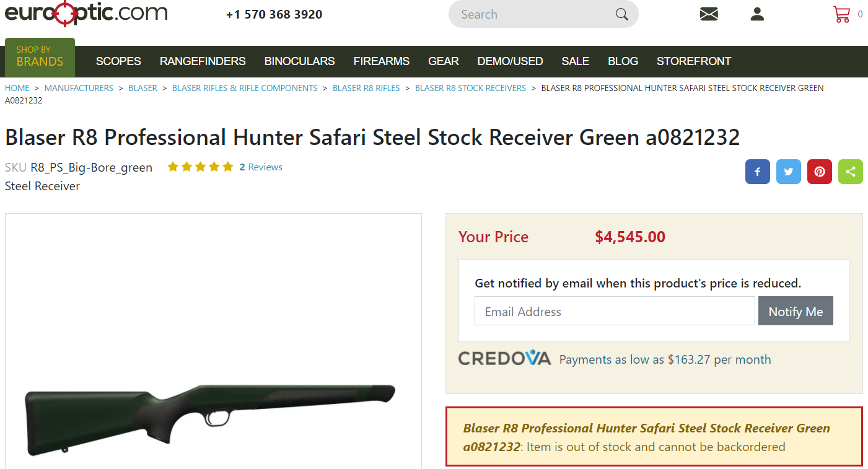The height and width of the screenshot is (469, 868).
Task: Go to EuroOptic home logo
Action: [86, 12]
